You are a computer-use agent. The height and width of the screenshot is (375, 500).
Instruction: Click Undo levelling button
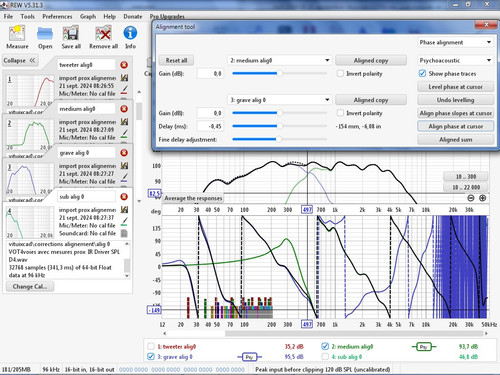455,100
